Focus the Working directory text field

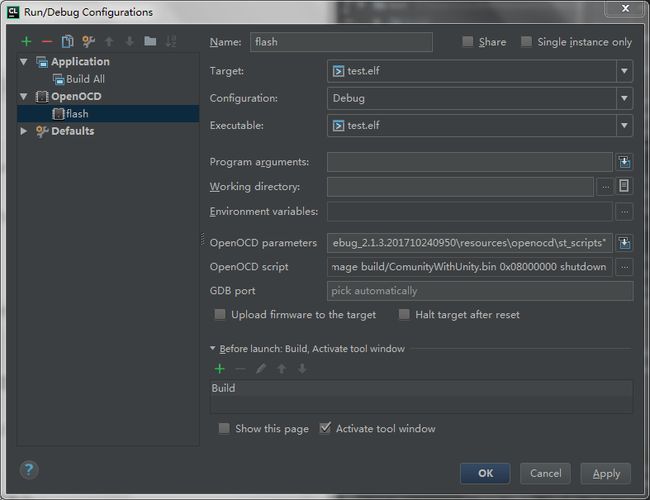point(460,187)
